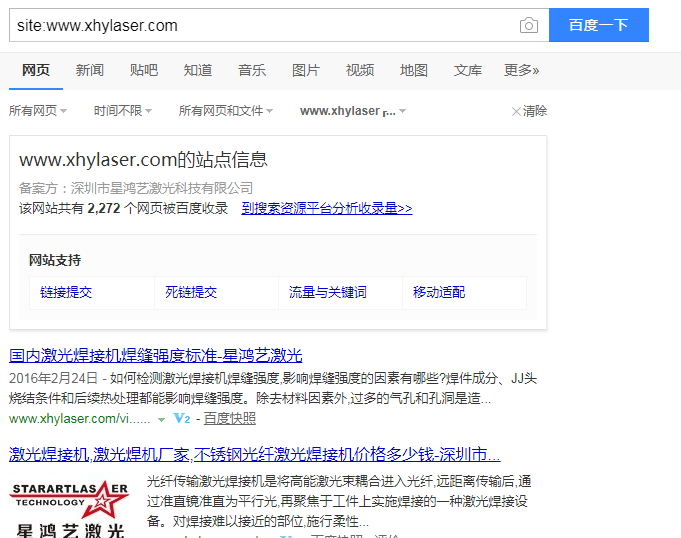Open the 流量与关键词 link
The height and width of the screenshot is (538, 681).
click(x=327, y=292)
